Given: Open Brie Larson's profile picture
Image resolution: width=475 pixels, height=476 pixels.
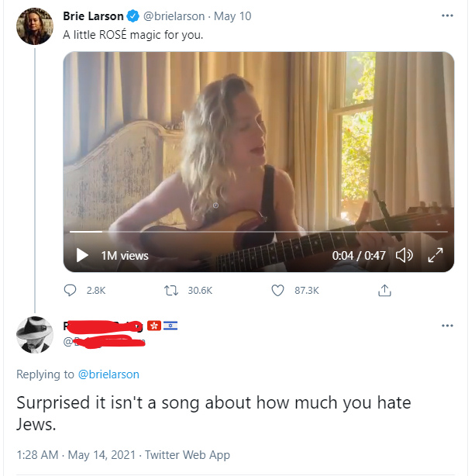Looking at the screenshot, I should [34, 26].
